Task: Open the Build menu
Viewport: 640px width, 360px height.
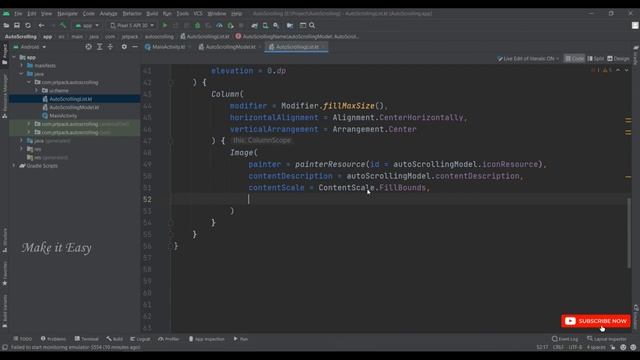Action: click(x=152, y=13)
